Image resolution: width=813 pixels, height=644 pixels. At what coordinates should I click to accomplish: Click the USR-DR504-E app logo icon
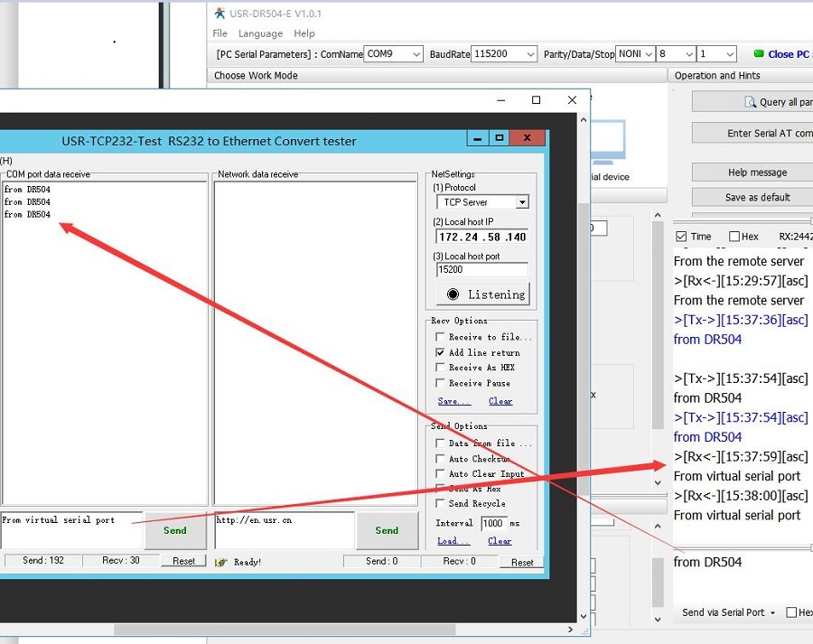(x=220, y=13)
